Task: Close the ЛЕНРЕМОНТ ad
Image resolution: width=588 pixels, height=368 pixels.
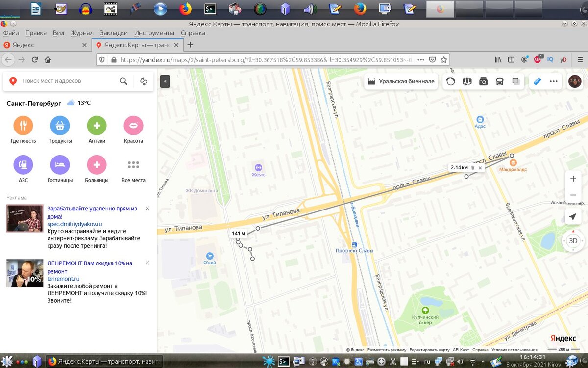Action: coord(147,263)
